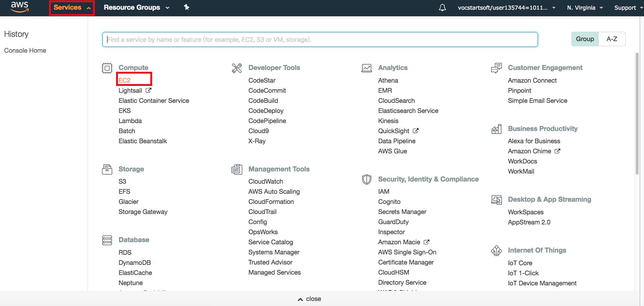This screenshot has height=306, width=644.
Task: Open the N. Virginia region dropdown
Action: point(585,8)
